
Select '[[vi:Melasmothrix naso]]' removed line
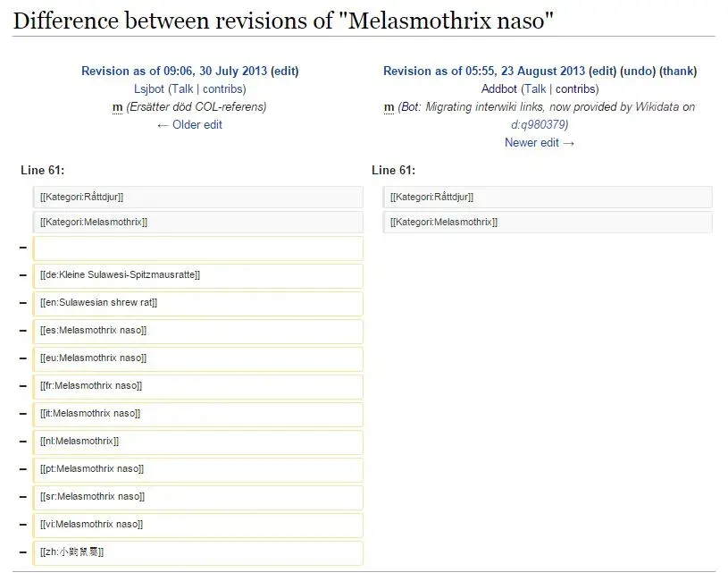(x=198, y=525)
